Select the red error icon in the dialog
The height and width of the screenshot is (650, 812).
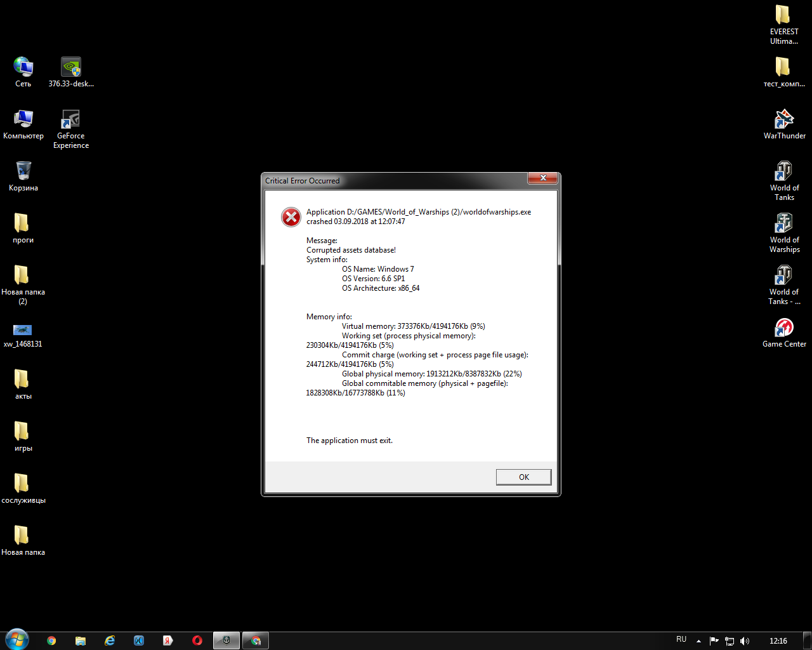tap(291, 217)
